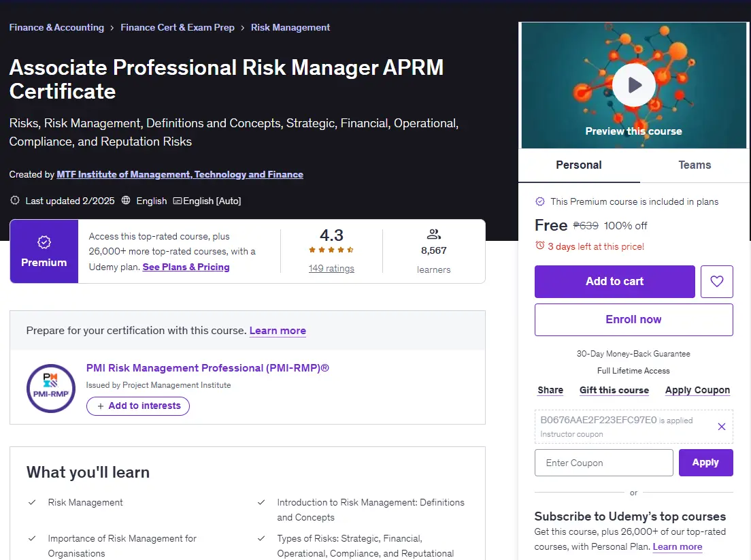Click the 'Subscribe to Udemy's top courses' heading
The width and height of the screenshot is (751, 560).
click(630, 516)
